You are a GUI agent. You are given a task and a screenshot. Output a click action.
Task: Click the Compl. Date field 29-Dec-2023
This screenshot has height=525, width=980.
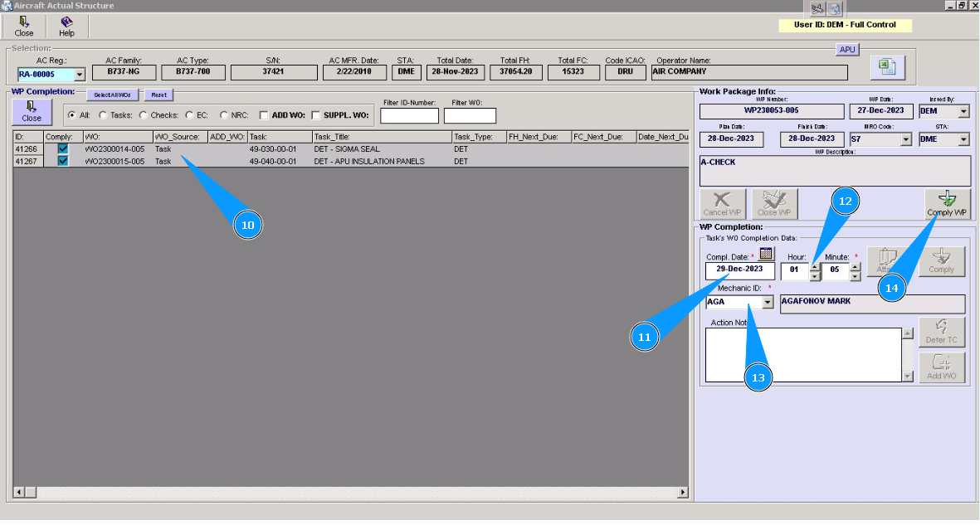740,270
